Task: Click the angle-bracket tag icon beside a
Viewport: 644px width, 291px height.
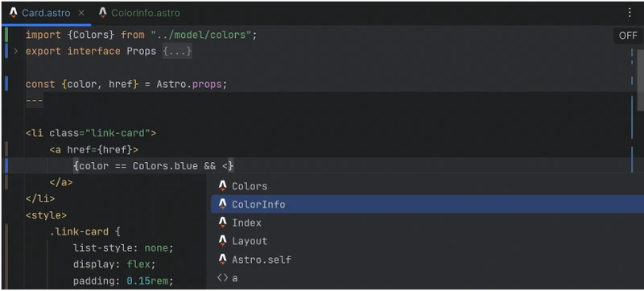Action: 223,278
